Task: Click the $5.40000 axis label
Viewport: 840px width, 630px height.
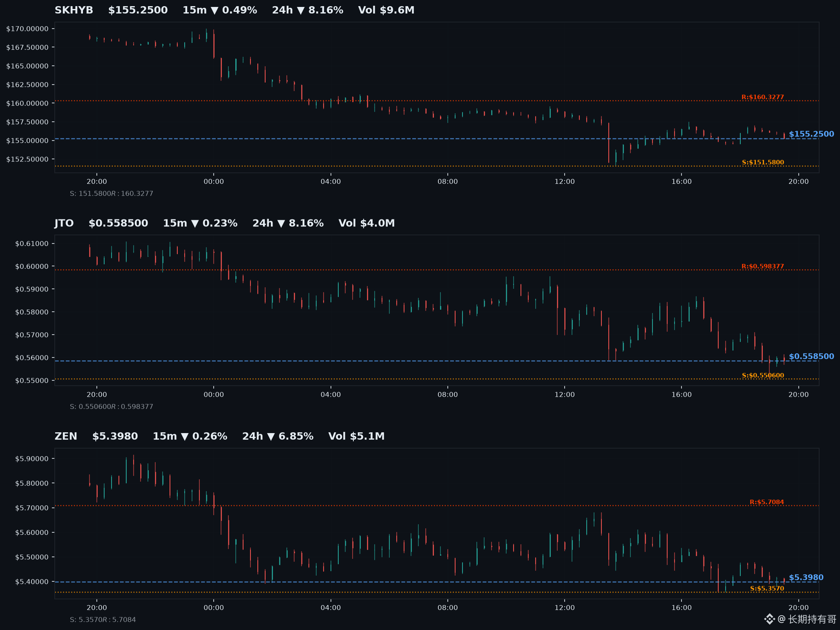Action: coord(32,582)
